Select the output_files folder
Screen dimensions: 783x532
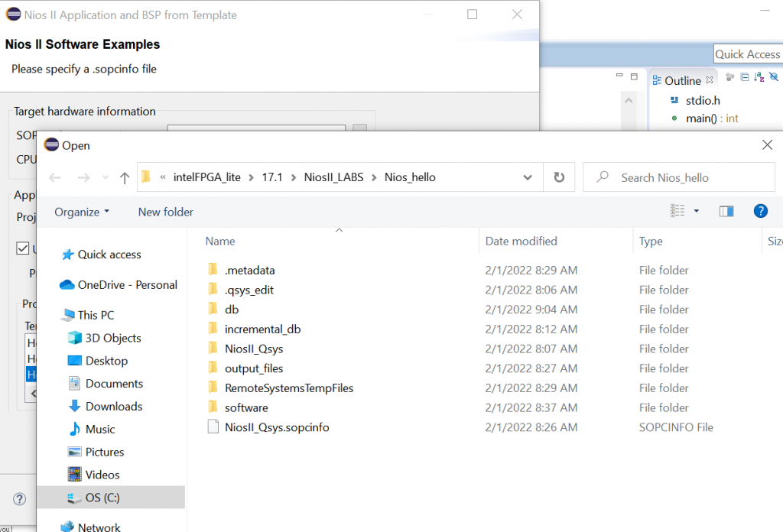[x=254, y=368]
